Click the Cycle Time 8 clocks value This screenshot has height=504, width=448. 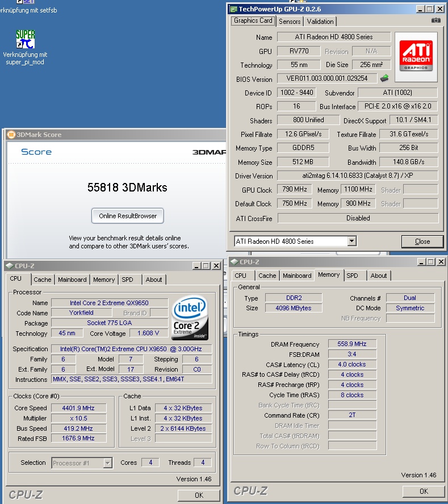pyautogui.click(x=352, y=395)
